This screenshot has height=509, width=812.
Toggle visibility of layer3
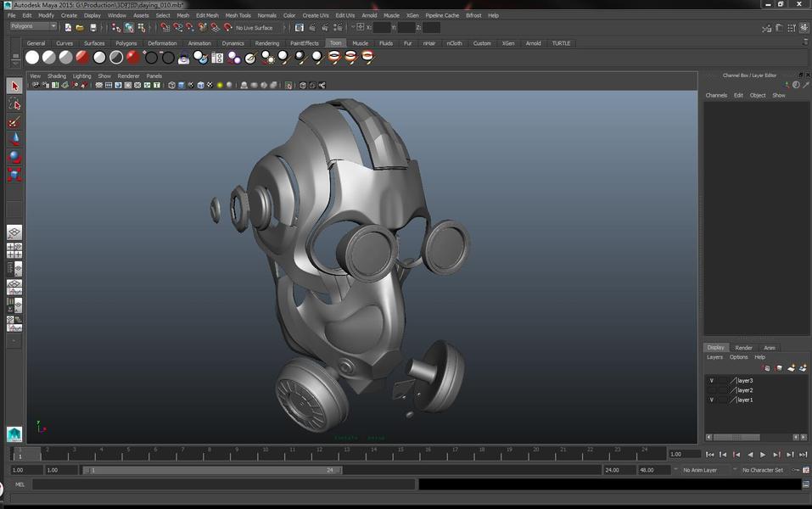coord(712,381)
